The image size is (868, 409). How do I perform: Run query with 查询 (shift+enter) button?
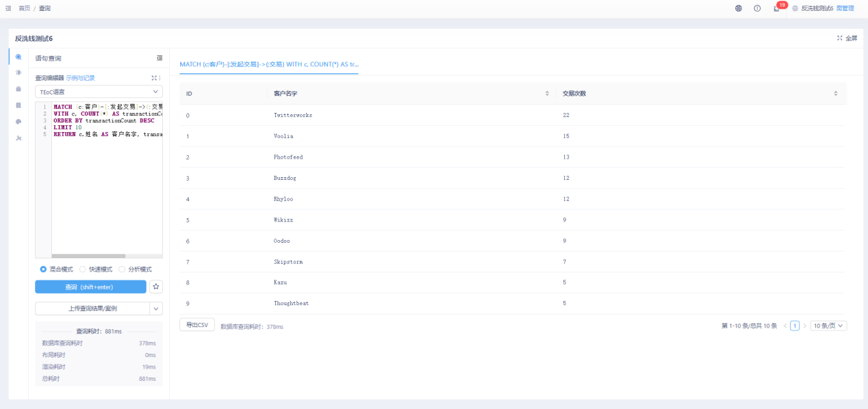click(x=90, y=287)
